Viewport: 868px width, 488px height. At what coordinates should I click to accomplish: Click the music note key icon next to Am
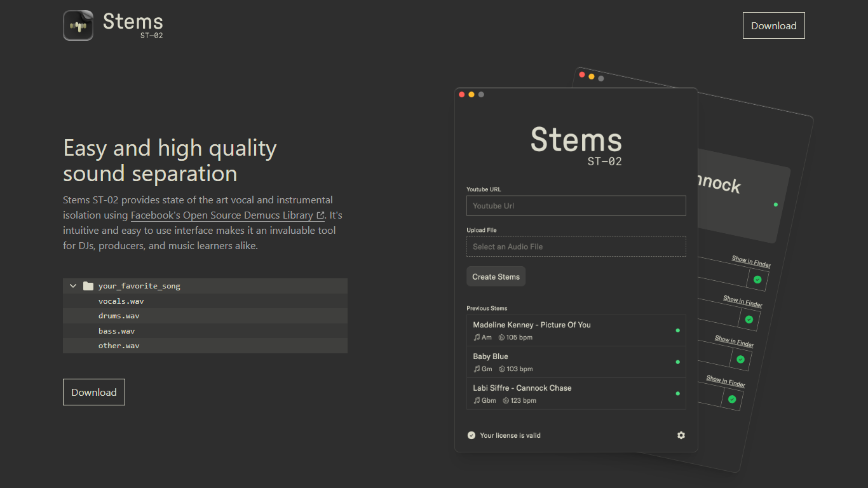477,337
